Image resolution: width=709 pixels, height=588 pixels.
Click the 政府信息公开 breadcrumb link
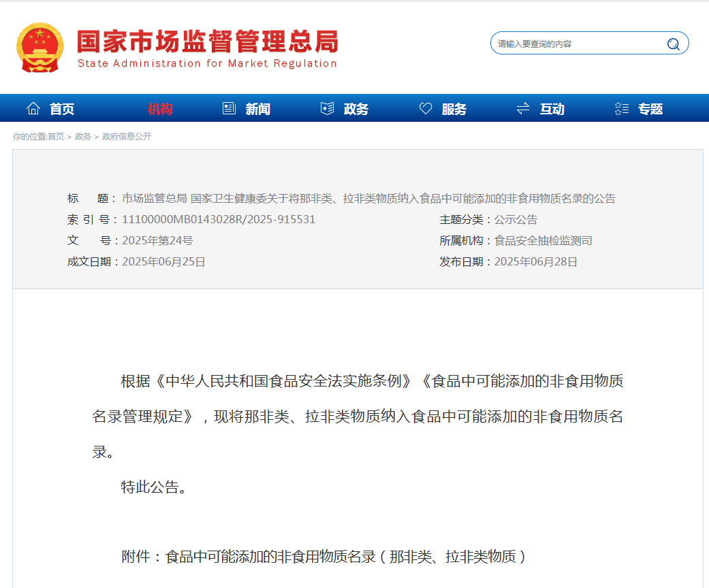(127, 137)
